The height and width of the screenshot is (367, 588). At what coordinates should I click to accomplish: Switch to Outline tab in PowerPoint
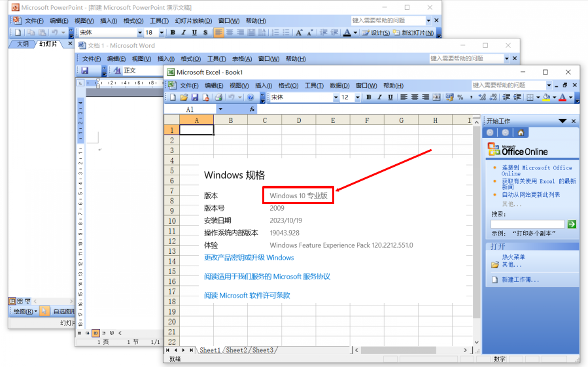pos(23,44)
